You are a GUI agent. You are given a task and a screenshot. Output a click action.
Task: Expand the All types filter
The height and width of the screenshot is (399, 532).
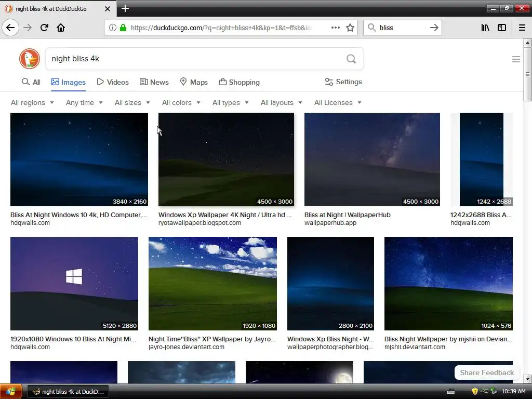[230, 102]
